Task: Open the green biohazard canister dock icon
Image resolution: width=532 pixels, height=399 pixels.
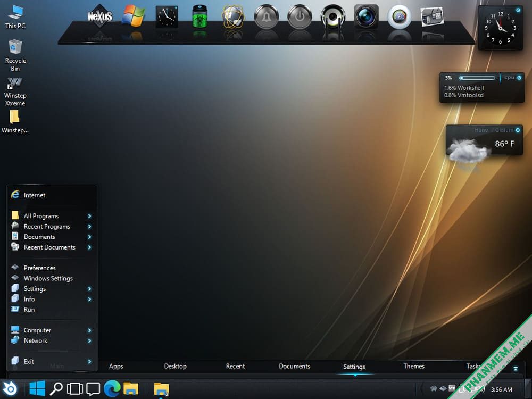Action: (200, 16)
